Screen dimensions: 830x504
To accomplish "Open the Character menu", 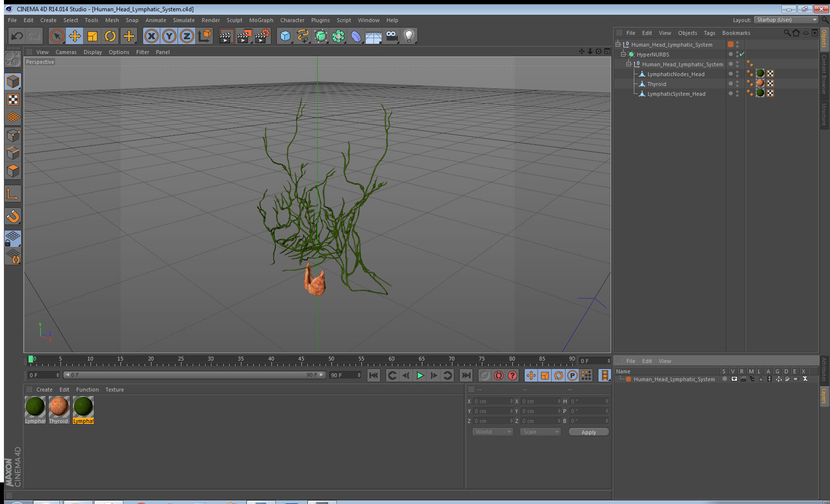I will [x=292, y=20].
